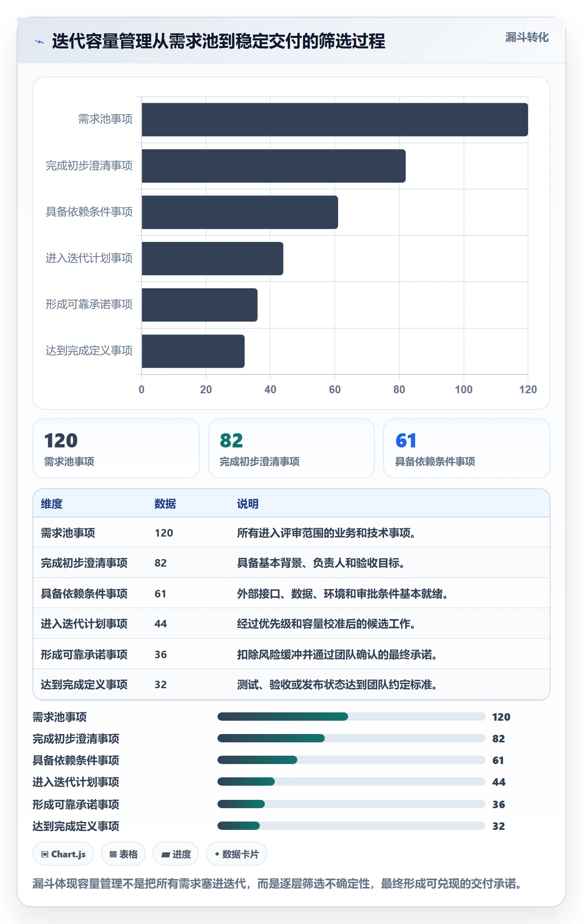The height and width of the screenshot is (924, 583).
Task: Select the 表格 tag chip
Action: (x=123, y=854)
